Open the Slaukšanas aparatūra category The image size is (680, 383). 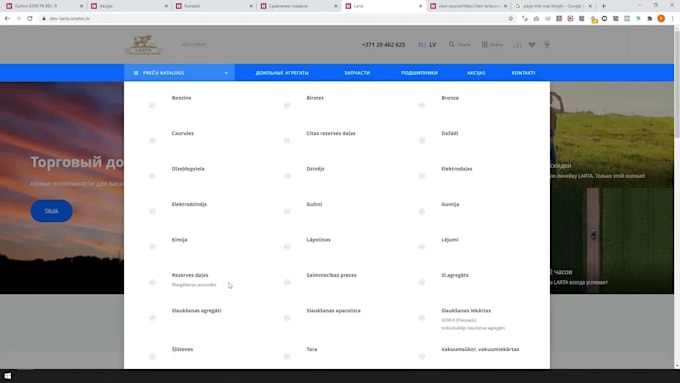click(333, 311)
